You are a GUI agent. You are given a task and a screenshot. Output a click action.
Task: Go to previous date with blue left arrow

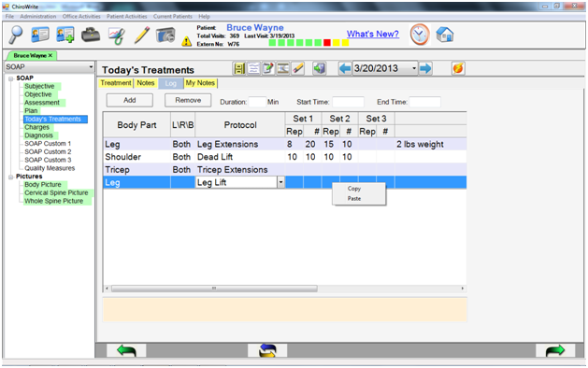345,68
